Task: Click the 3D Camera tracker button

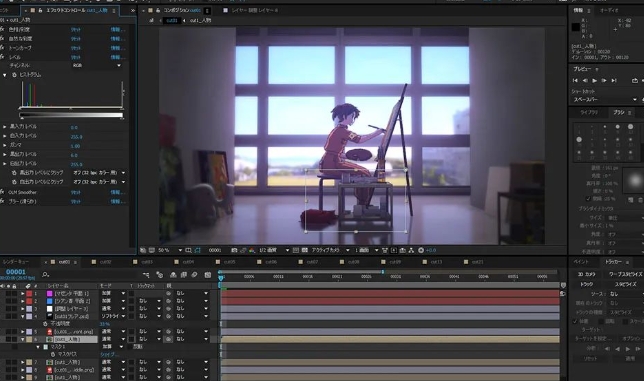Action: [586, 274]
